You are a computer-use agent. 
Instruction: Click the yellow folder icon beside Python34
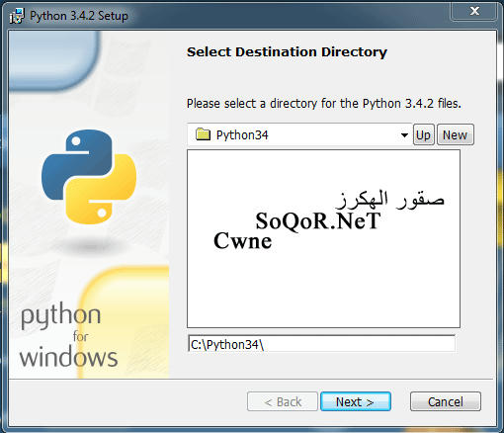click(203, 134)
